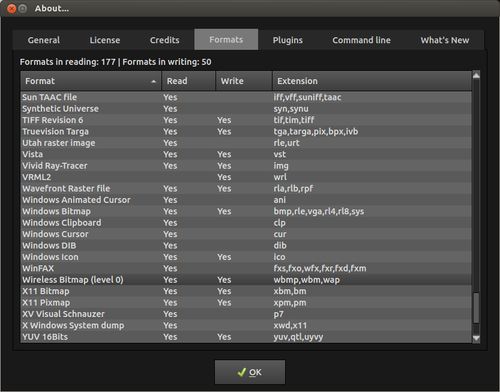Open the License tab

pyautogui.click(x=105, y=40)
